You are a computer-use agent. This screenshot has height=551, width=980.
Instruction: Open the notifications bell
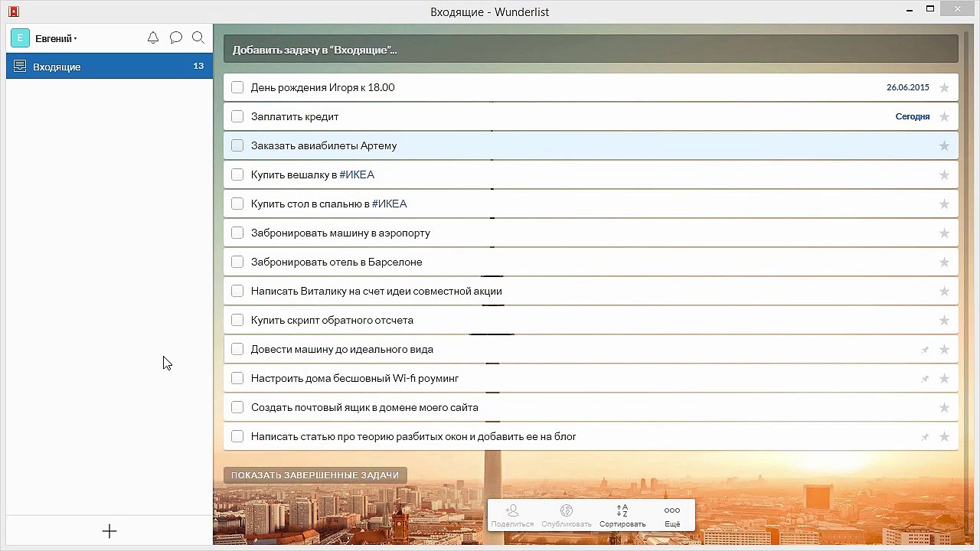[153, 37]
